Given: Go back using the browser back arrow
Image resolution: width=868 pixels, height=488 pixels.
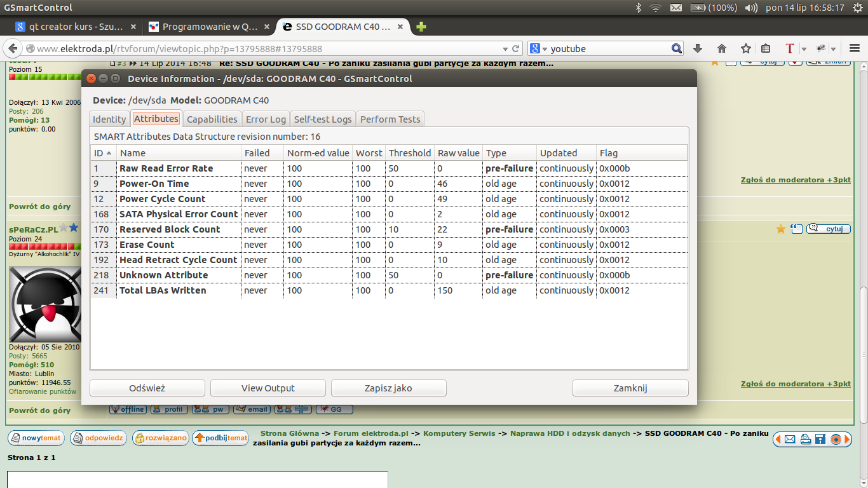Looking at the screenshot, I should (x=13, y=48).
